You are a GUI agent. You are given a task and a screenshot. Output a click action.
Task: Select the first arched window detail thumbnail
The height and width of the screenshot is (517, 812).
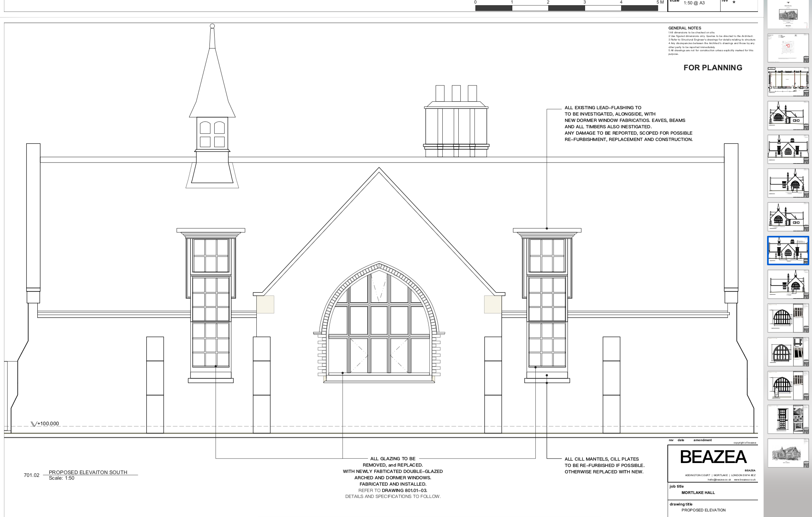[788, 318]
